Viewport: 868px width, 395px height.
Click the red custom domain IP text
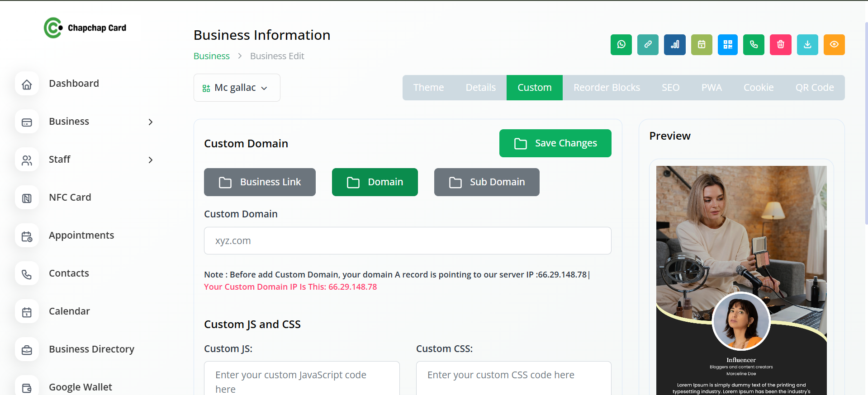(290, 287)
